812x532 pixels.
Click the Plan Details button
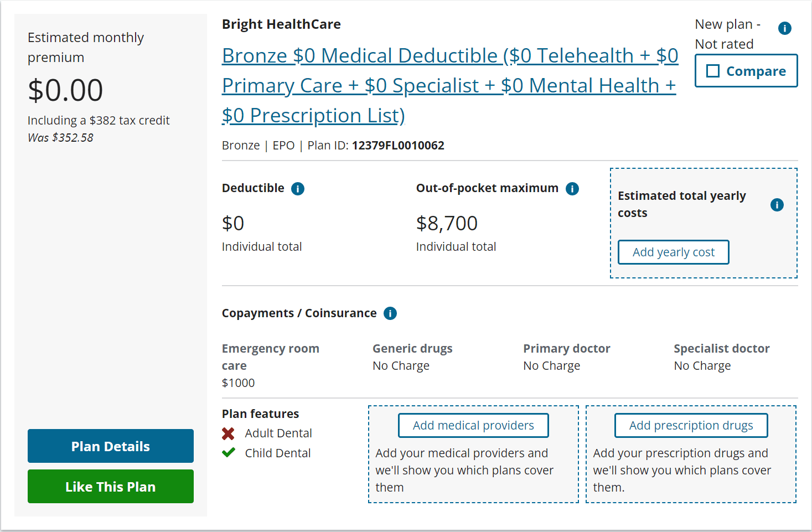pyautogui.click(x=111, y=446)
